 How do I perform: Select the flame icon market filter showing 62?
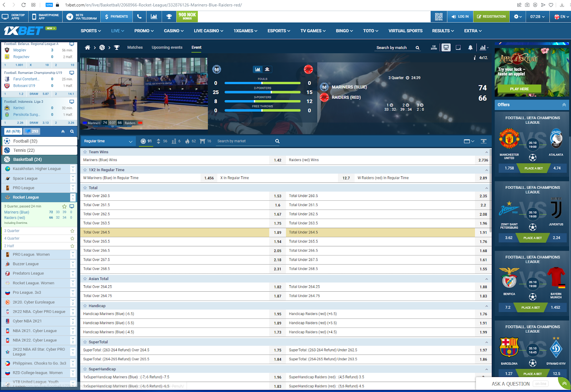click(190, 141)
